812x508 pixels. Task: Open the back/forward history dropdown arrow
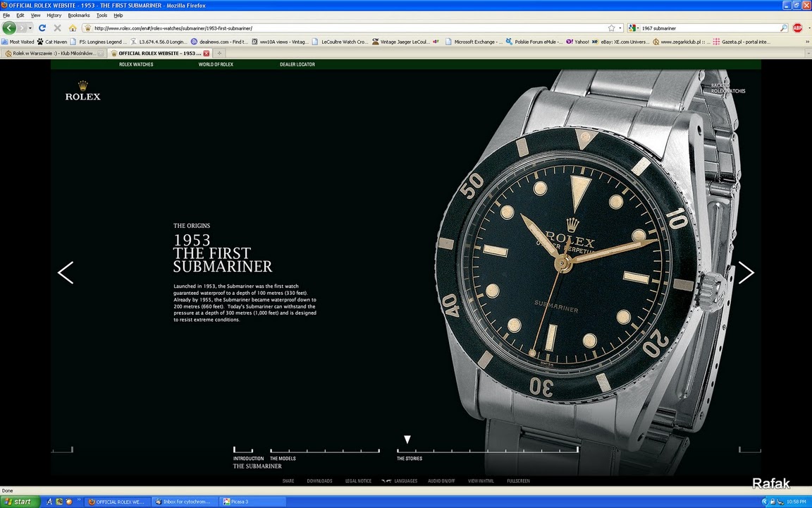[x=30, y=28]
